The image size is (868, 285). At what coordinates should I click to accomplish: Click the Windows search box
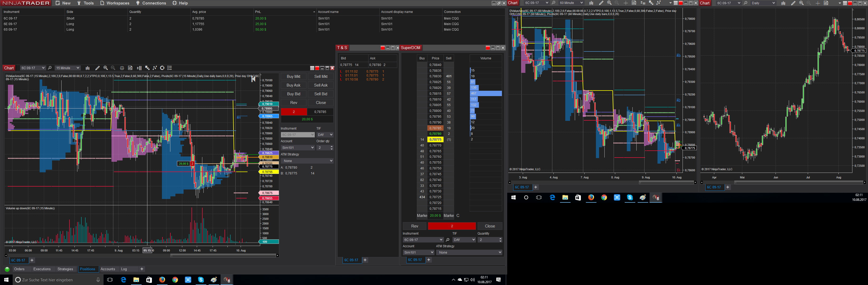[x=58, y=280]
